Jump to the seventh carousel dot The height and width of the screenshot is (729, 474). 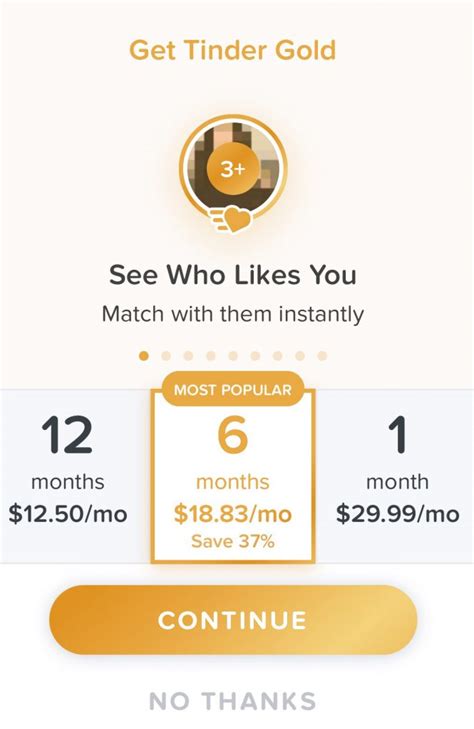pyautogui.click(x=278, y=356)
